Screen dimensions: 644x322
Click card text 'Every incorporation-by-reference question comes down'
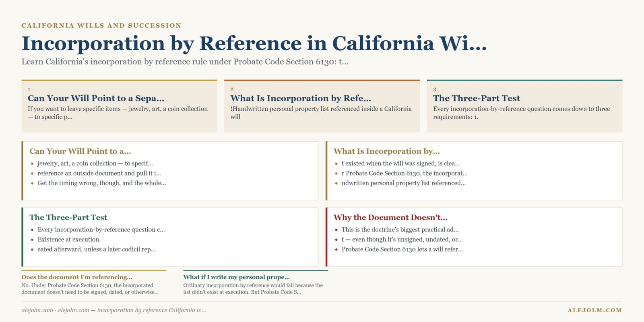click(521, 113)
